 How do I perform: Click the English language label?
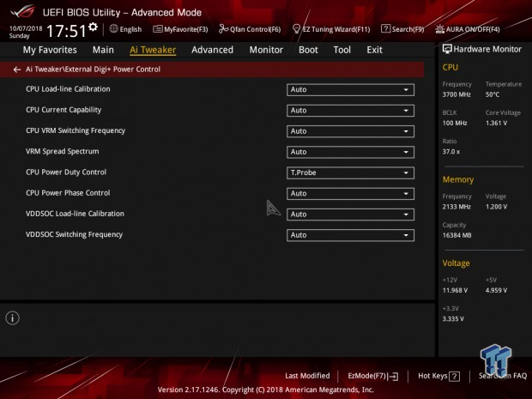tap(130, 29)
